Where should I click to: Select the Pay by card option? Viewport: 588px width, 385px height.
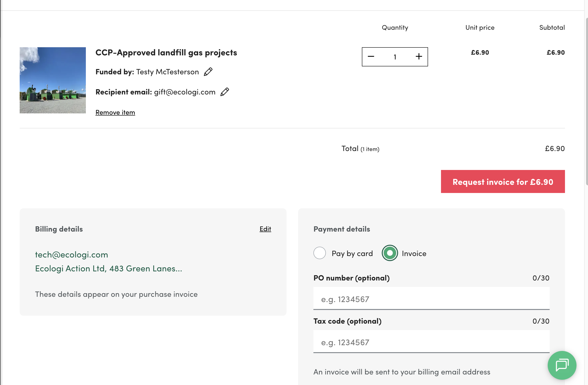[x=319, y=253]
